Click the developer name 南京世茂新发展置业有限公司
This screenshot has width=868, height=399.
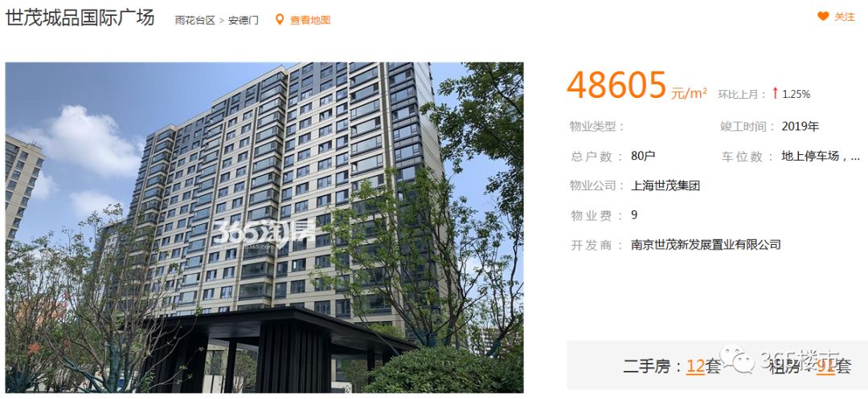[706, 244]
